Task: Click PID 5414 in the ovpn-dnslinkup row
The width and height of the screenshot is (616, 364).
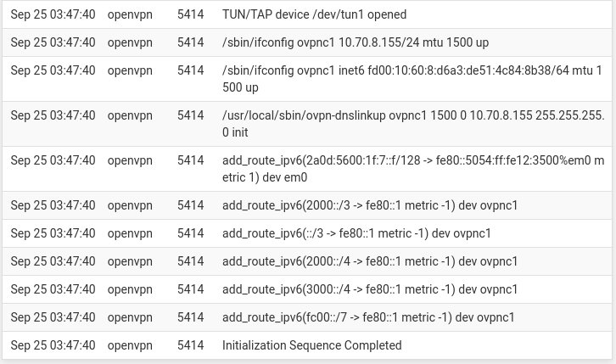Action: point(191,115)
